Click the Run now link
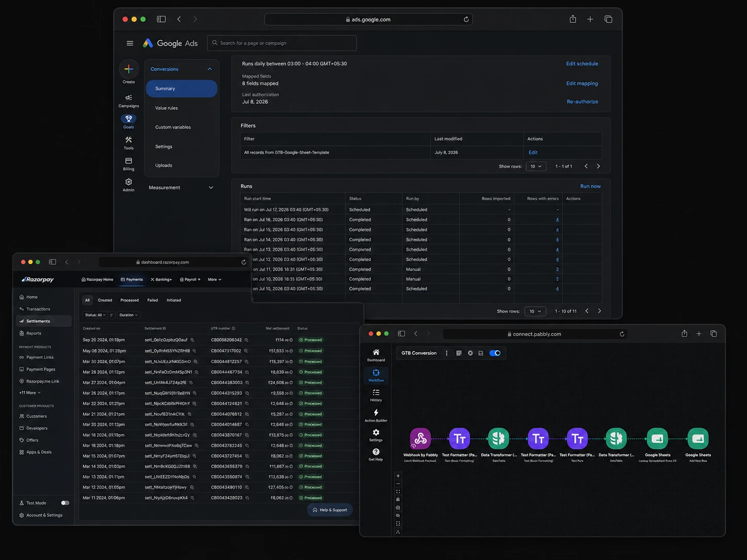747x560 pixels. (x=590, y=186)
